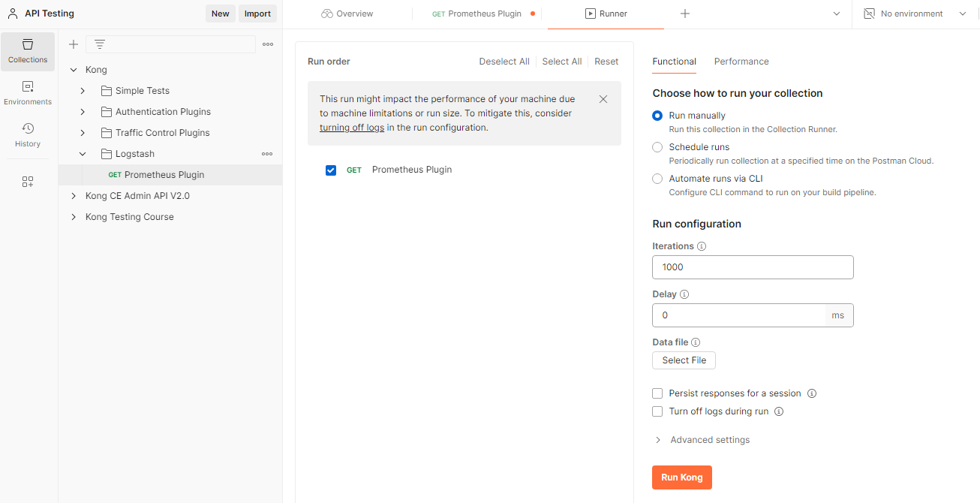Select the Schedule runs radio option
The image size is (980, 503).
pos(657,147)
